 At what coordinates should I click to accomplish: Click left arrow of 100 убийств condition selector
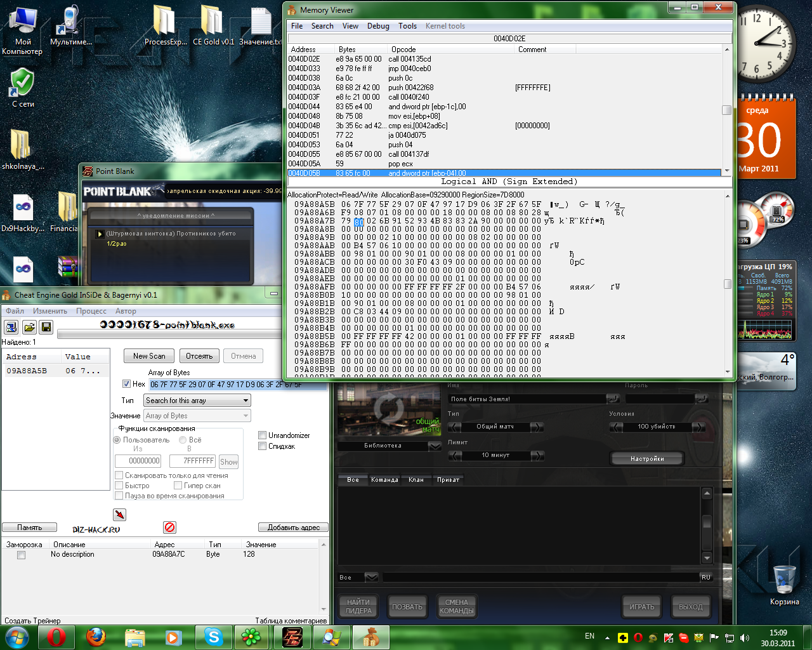click(616, 427)
